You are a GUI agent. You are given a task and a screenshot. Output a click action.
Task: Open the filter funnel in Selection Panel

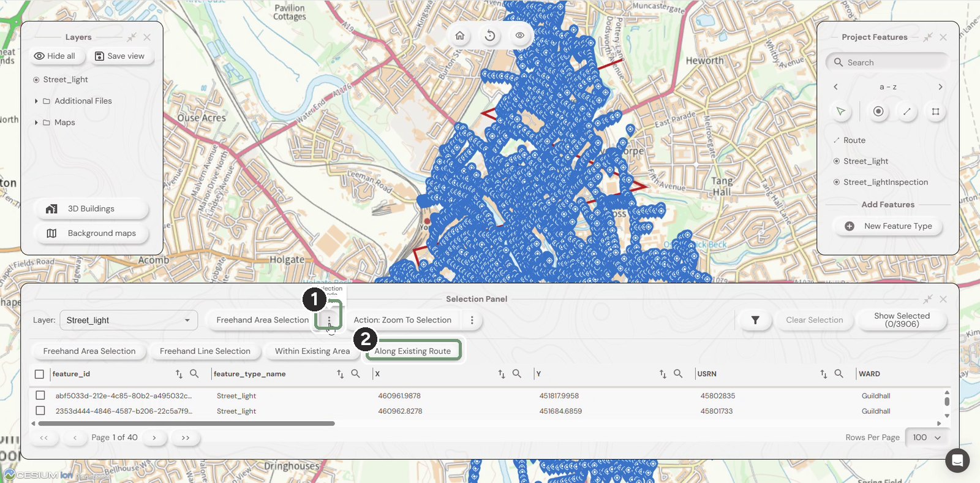(755, 320)
